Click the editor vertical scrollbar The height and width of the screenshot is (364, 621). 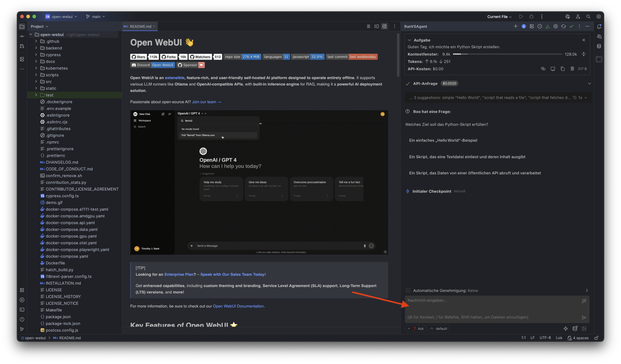pyautogui.click(x=398, y=55)
